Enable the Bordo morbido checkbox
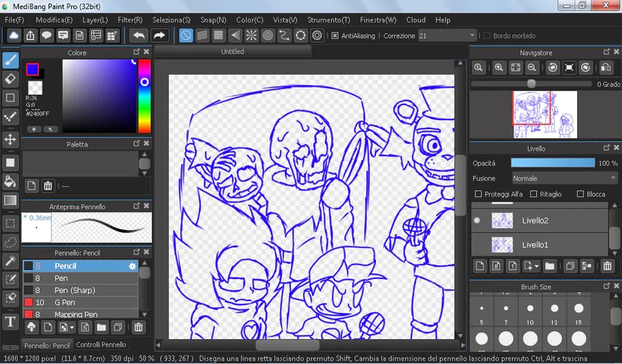622x364 pixels. (487, 36)
